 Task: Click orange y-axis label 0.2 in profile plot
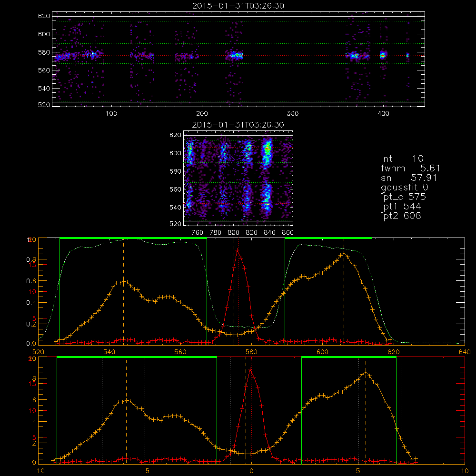click(x=31, y=324)
